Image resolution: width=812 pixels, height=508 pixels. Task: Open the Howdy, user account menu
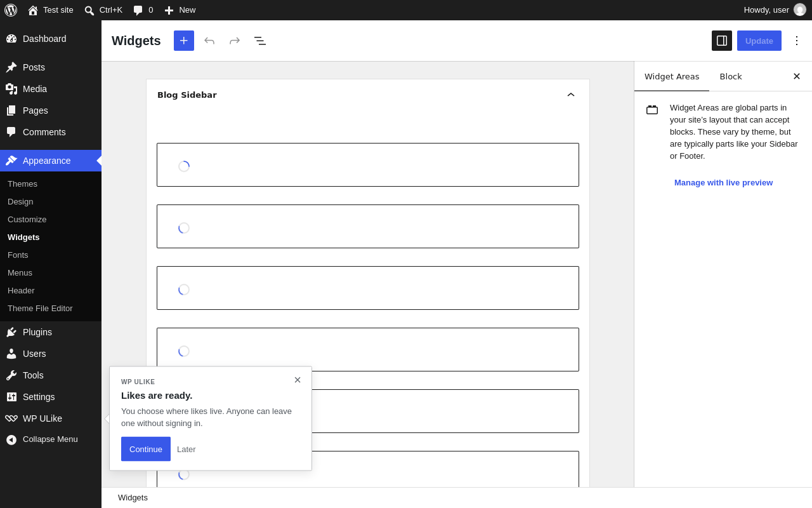click(x=775, y=10)
